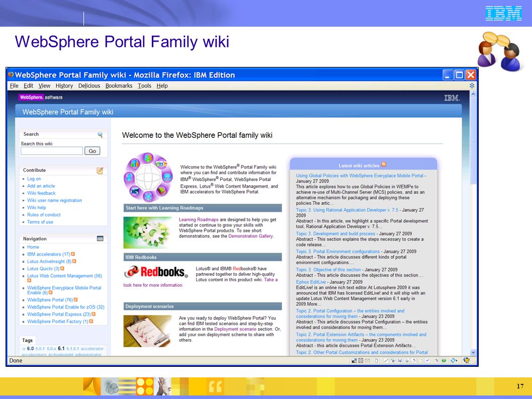
Task: Open the Wiki feedback link
Action: coord(41,193)
